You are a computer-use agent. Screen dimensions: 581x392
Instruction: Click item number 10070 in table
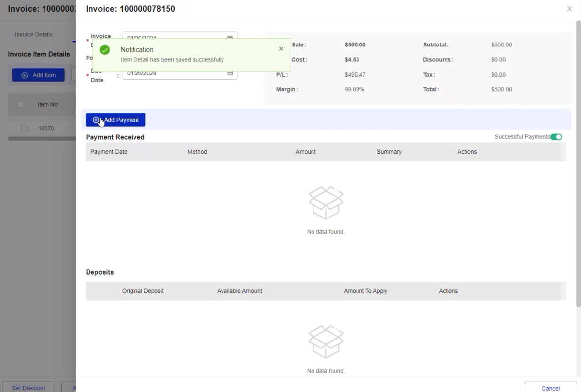click(46, 128)
